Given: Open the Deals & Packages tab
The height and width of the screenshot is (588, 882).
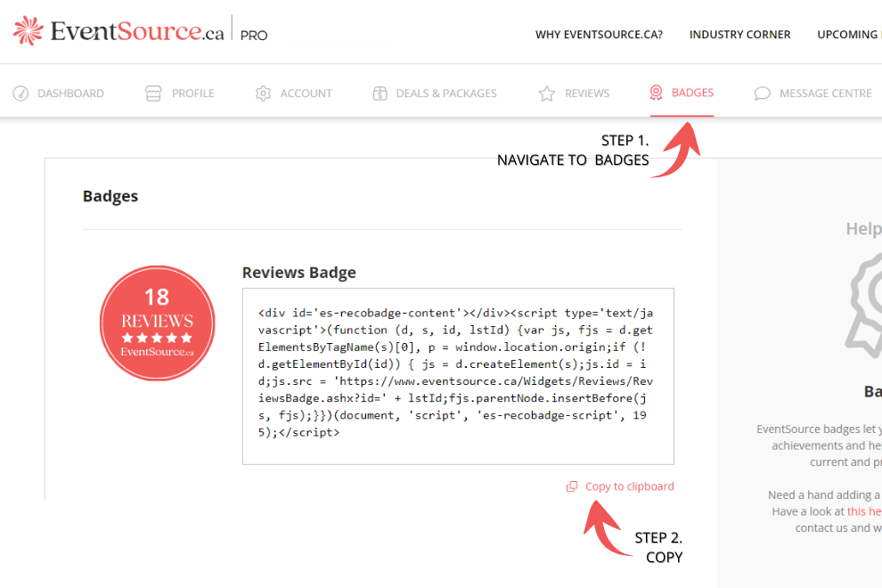Looking at the screenshot, I should 435,94.
